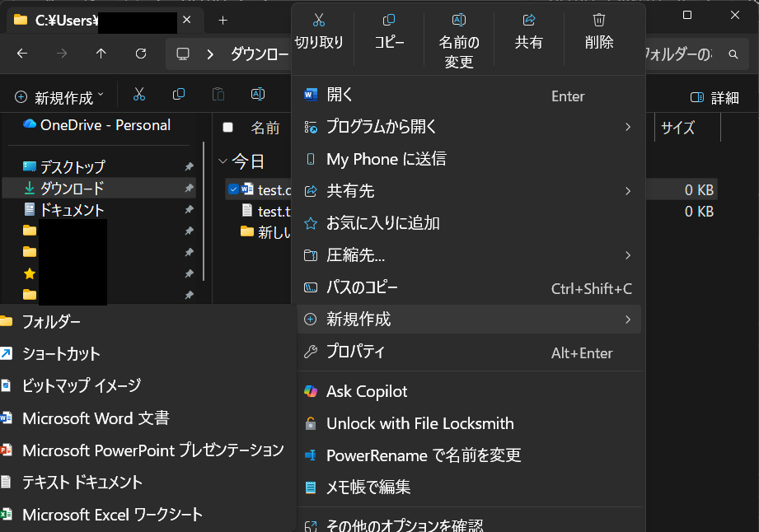Viewport: 759px width, 532px height.
Task: Open プロパティ from the context menu
Action: click(x=355, y=352)
